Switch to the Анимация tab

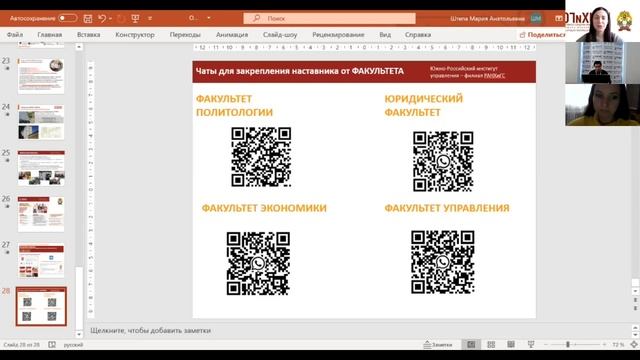(x=232, y=35)
